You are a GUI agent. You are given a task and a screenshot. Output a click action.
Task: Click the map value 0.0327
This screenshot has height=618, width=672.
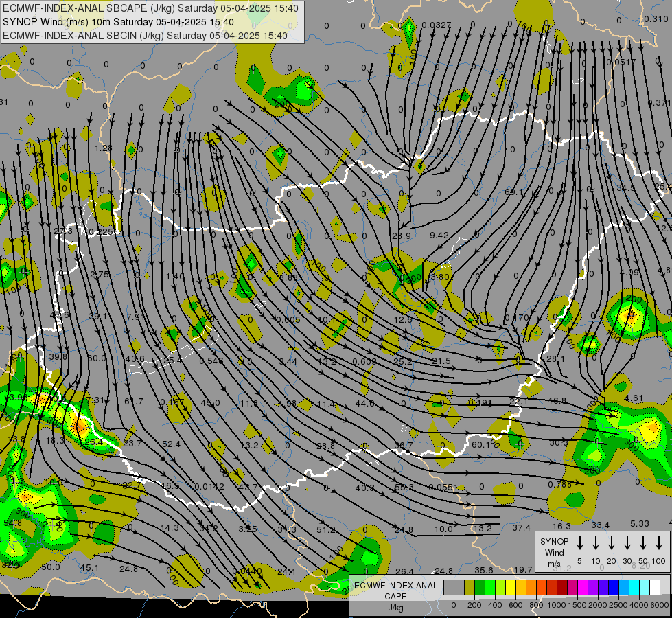[x=437, y=25]
